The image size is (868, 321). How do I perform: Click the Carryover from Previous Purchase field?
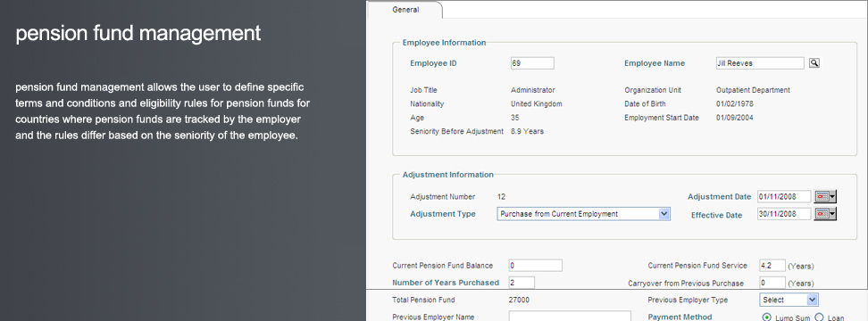tap(772, 283)
